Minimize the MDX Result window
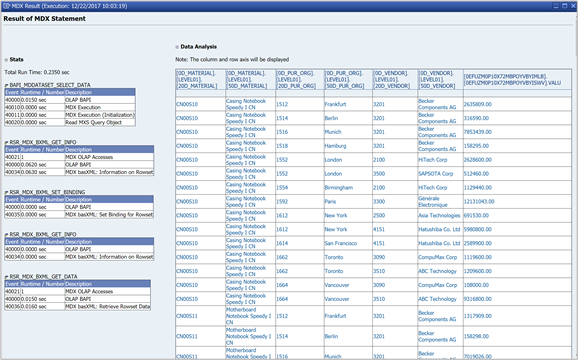The height and width of the screenshot is (360, 578). pyautogui.click(x=556, y=6)
